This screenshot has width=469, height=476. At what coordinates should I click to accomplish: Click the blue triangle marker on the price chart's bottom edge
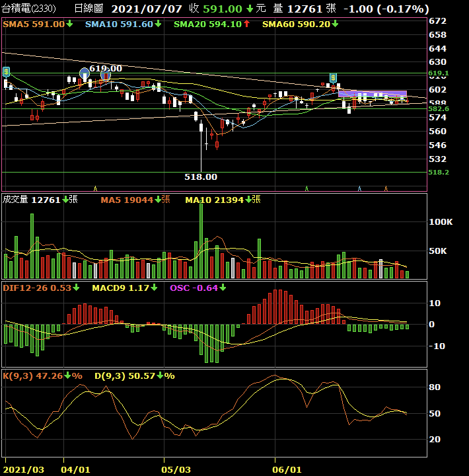(359, 188)
